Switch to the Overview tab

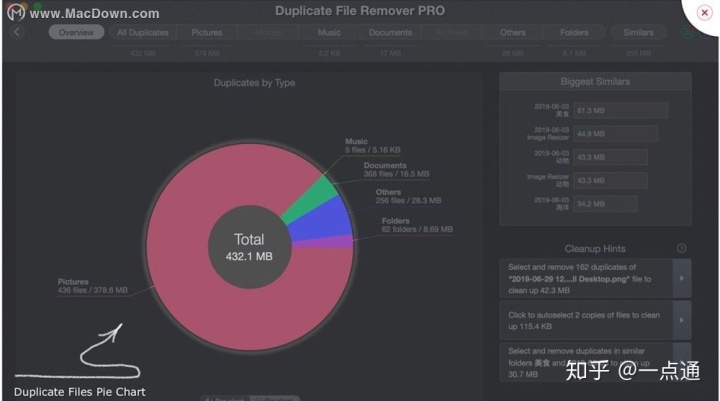pyautogui.click(x=76, y=33)
